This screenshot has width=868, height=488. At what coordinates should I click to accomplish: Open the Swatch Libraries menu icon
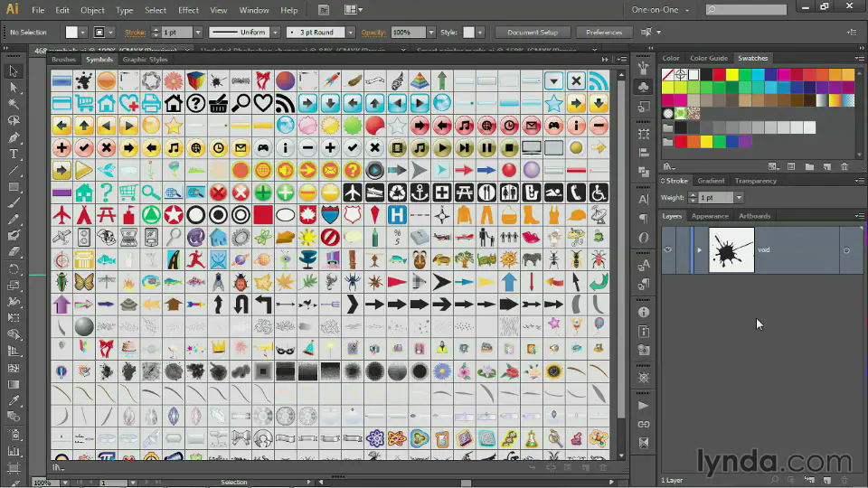(667, 166)
